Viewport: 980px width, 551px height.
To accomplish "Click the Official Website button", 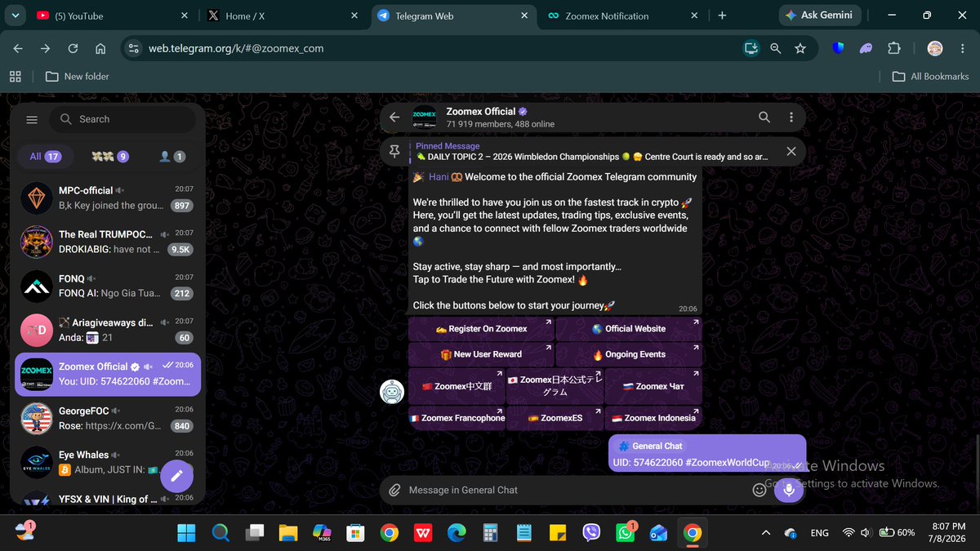I will (x=629, y=328).
